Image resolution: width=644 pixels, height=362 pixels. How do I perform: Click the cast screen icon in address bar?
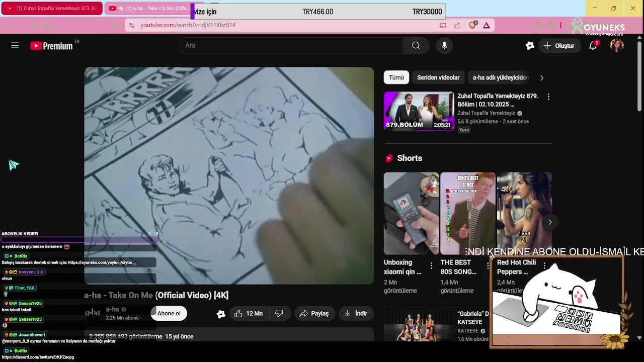[x=443, y=25]
